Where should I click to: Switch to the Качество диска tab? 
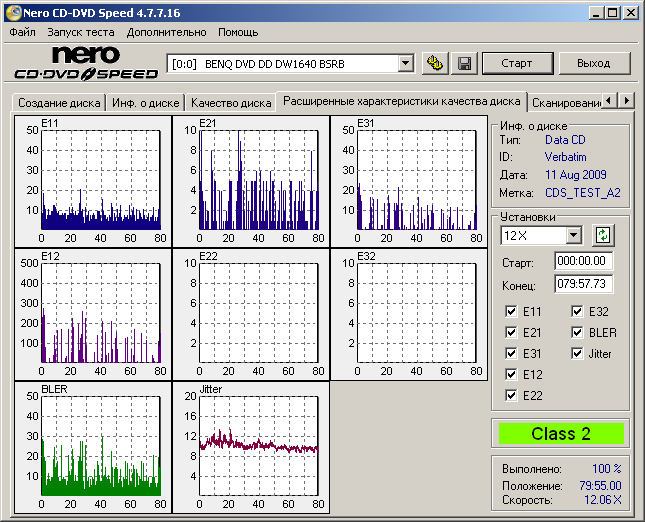tap(231, 102)
